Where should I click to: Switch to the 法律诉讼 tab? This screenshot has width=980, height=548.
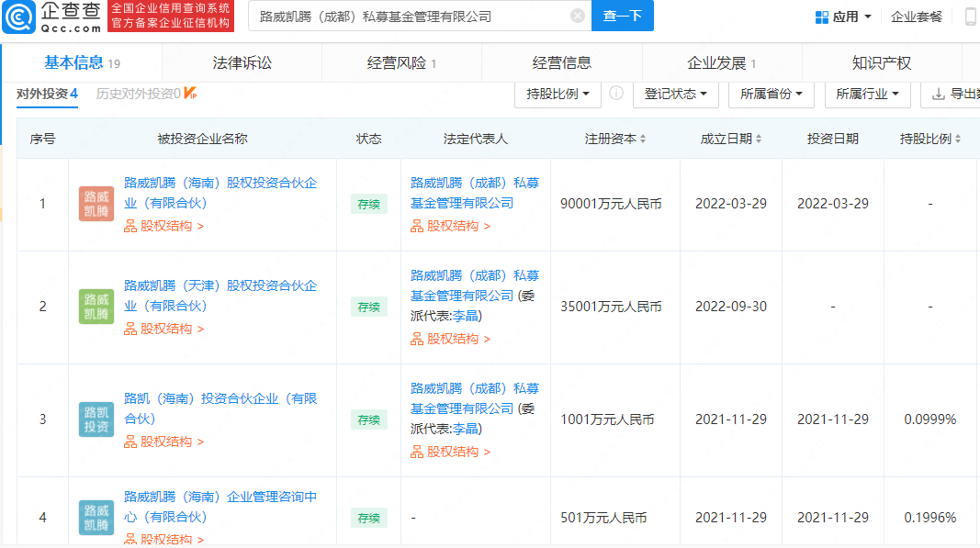242,62
